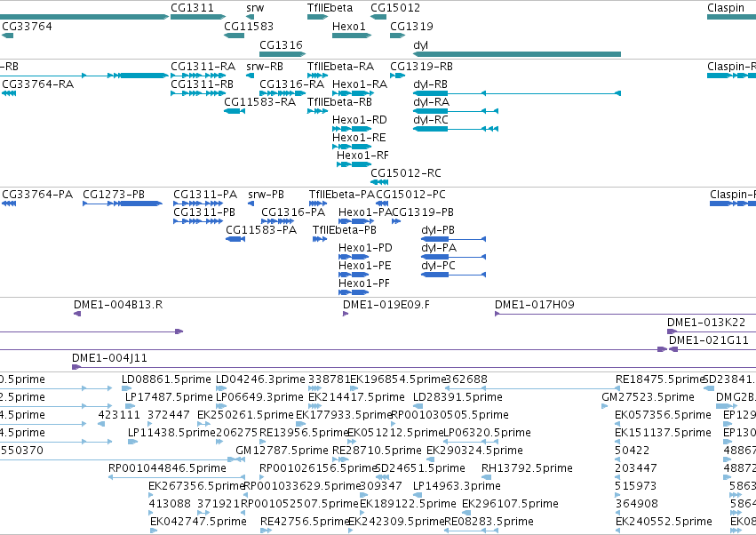Select EST LD04246.3prime
The height and width of the screenshot is (535, 756).
260,379
